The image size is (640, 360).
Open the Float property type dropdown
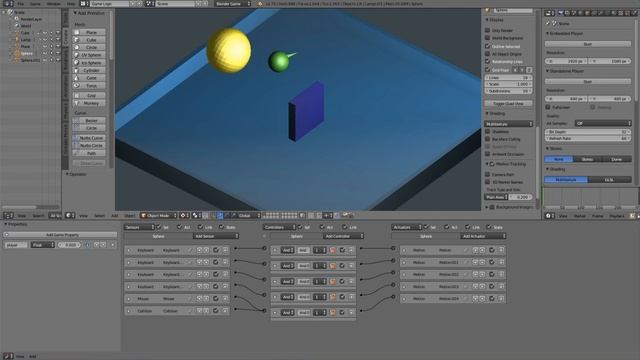42,245
